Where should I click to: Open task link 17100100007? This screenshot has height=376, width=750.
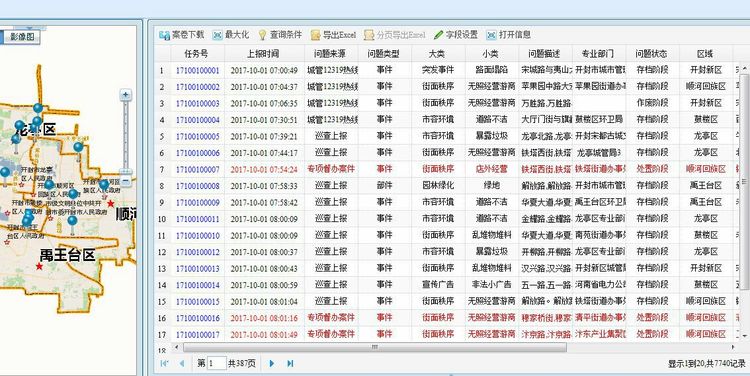click(198, 169)
